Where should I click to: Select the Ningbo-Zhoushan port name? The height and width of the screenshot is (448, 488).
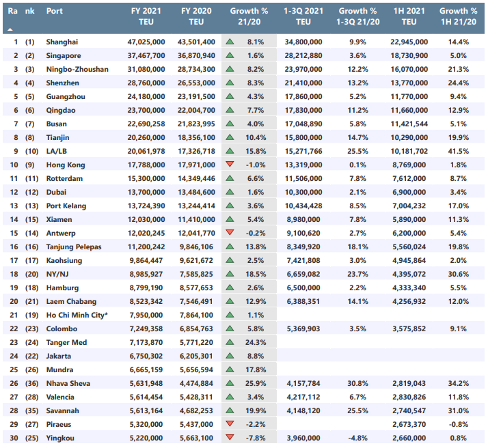[77, 70]
